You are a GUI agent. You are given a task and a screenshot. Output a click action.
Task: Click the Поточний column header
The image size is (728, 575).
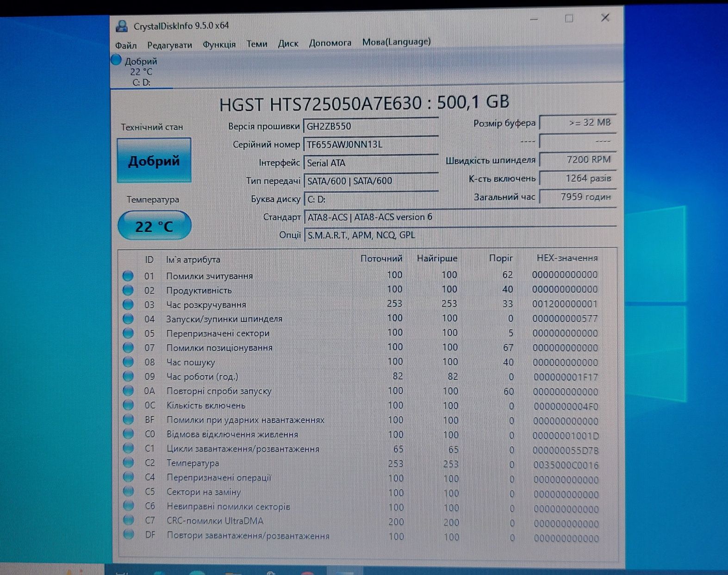click(x=381, y=259)
